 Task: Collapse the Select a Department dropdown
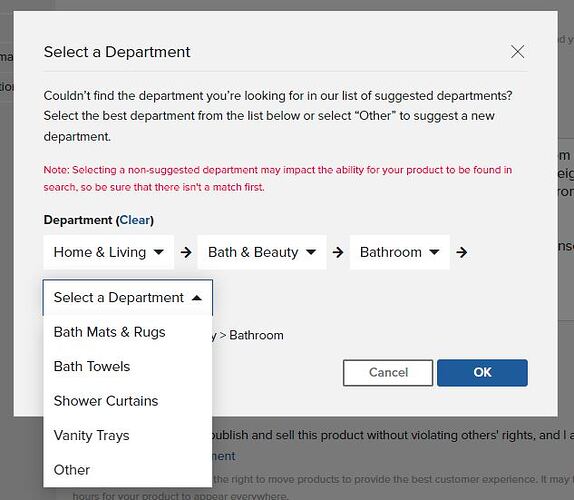pos(128,297)
